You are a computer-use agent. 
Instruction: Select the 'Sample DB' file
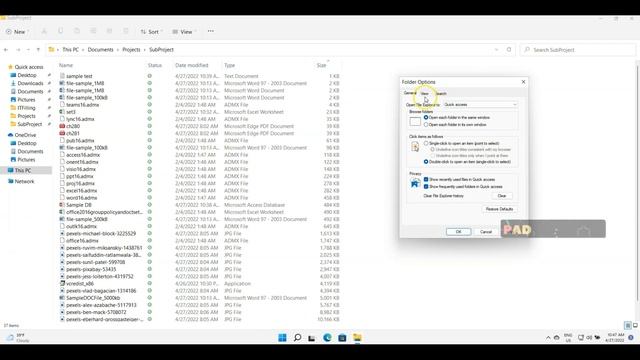pos(78,205)
